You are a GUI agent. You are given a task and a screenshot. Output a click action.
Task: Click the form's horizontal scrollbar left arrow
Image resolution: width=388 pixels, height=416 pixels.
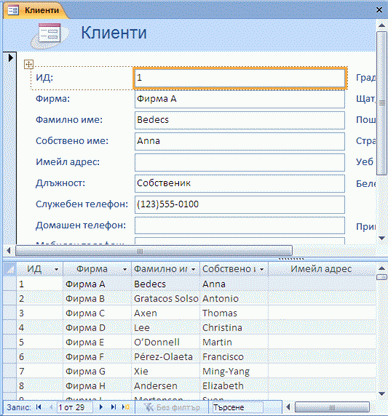(x=9, y=251)
